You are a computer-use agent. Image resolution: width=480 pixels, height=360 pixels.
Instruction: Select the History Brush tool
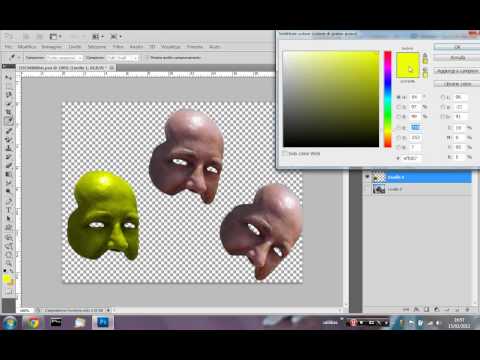[8, 156]
